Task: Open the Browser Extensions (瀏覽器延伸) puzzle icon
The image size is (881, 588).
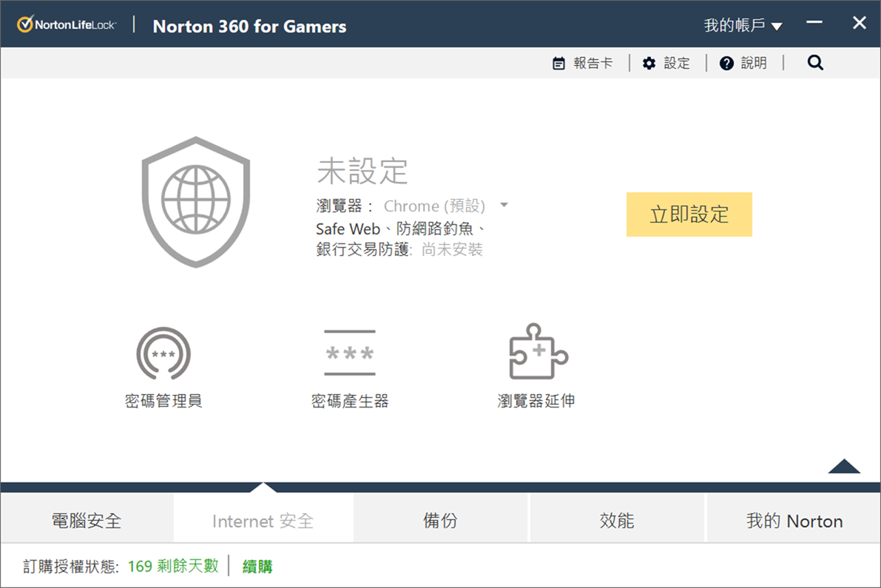Action: pos(538,352)
